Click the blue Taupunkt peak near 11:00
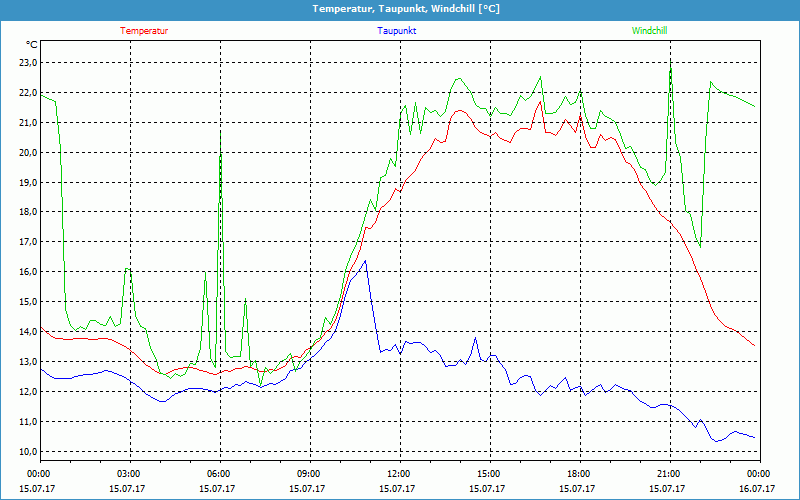The image size is (800, 500). pyautogui.click(x=366, y=261)
